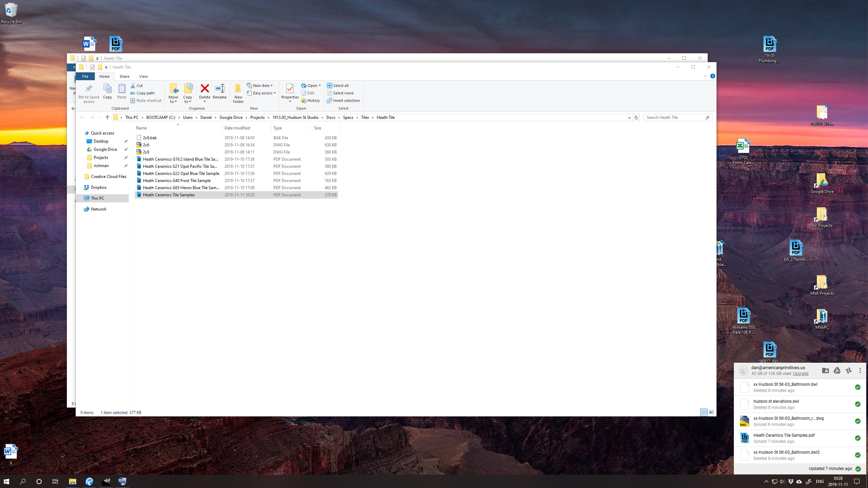The height and width of the screenshot is (488, 868).
Task: Switch to Large icons view in status bar
Action: tap(711, 412)
